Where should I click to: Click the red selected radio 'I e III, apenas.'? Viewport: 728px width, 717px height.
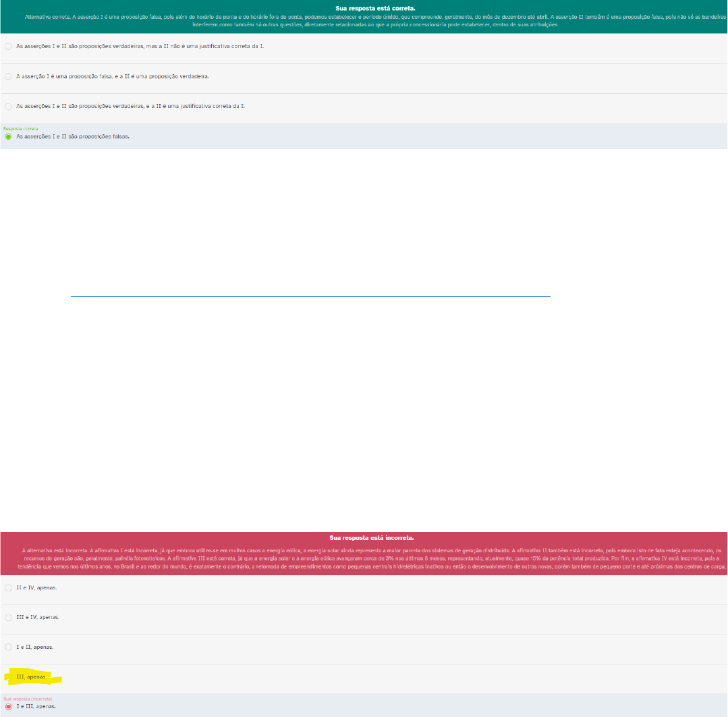point(8,706)
